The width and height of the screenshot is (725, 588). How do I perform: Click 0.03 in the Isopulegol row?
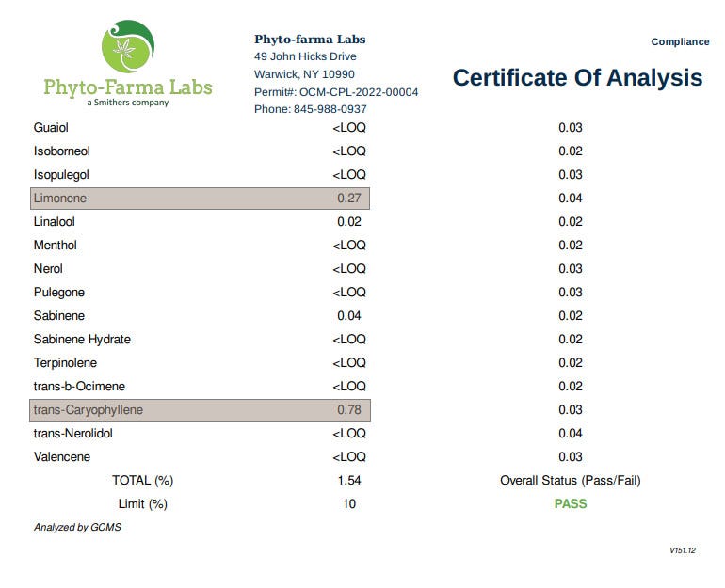point(570,175)
